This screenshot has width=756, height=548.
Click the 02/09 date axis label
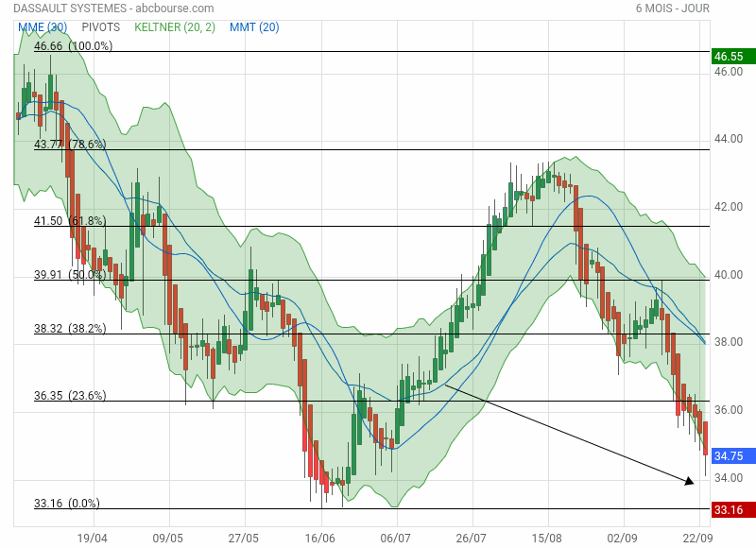[x=623, y=538]
